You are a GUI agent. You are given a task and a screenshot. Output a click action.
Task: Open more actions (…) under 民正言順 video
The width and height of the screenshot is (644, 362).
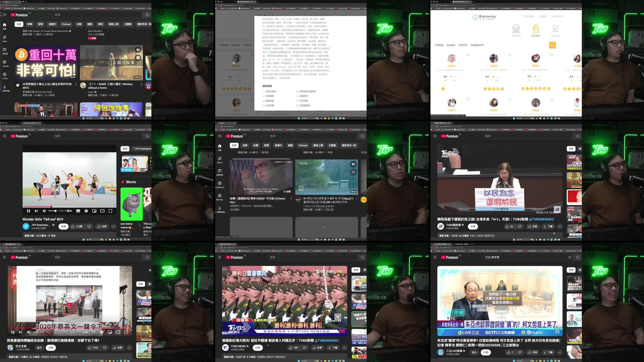(129, 348)
